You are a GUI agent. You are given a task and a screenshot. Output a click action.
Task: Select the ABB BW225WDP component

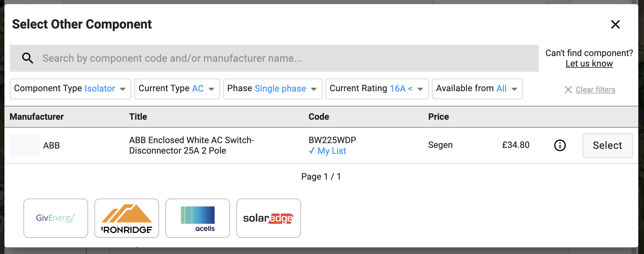(607, 145)
